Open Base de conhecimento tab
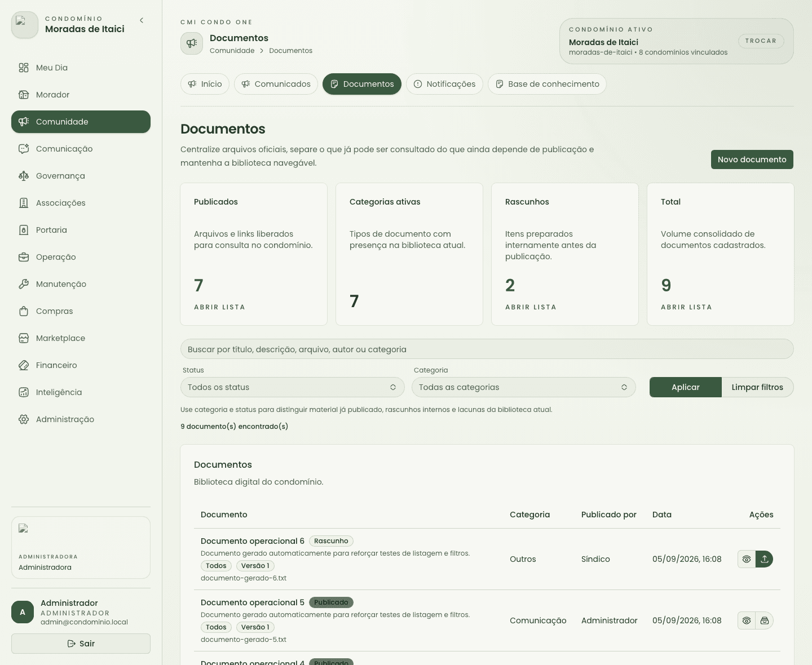 [x=547, y=84]
